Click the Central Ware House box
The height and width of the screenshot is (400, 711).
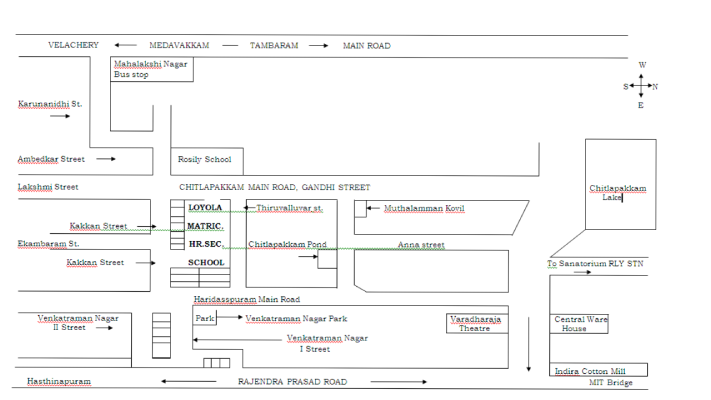(x=579, y=324)
